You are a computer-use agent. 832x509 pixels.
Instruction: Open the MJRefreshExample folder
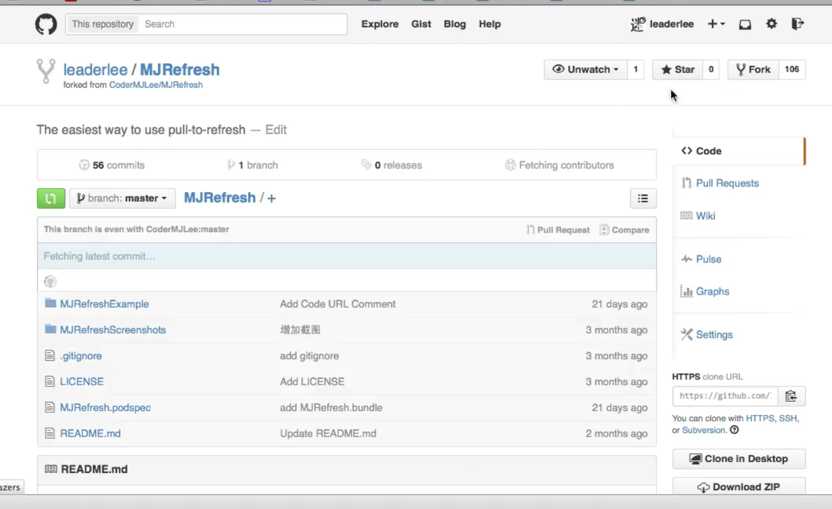(105, 304)
